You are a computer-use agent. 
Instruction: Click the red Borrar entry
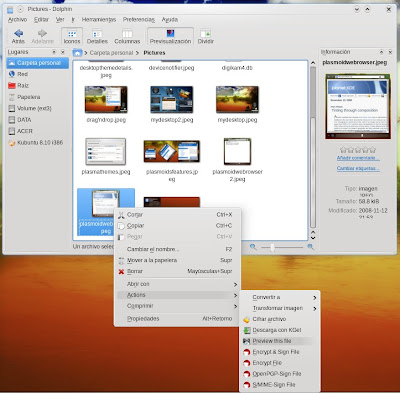click(177, 271)
